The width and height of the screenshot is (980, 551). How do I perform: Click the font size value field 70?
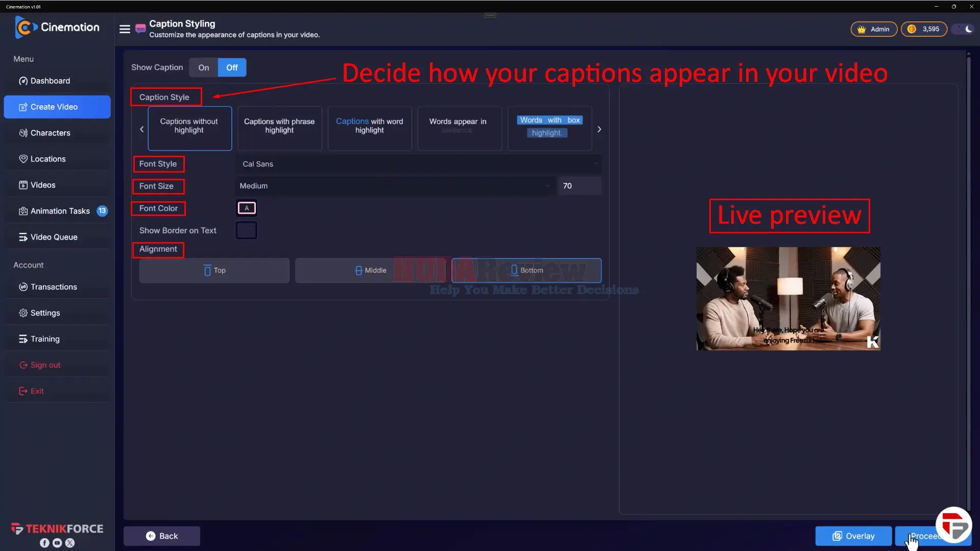(x=580, y=186)
